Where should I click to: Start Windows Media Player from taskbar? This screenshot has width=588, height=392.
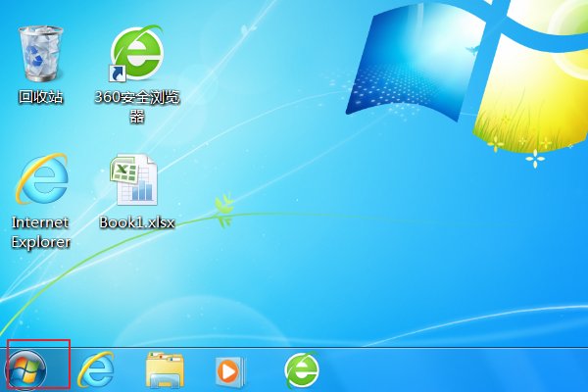231,370
